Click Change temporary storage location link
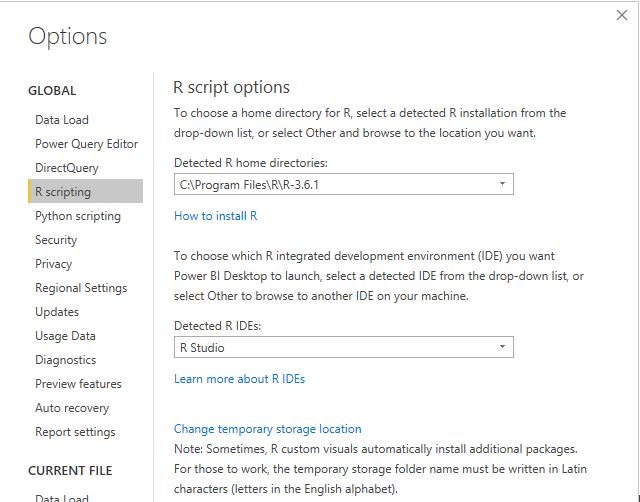Image resolution: width=640 pixels, height=502 pixels. pos(267,429)
